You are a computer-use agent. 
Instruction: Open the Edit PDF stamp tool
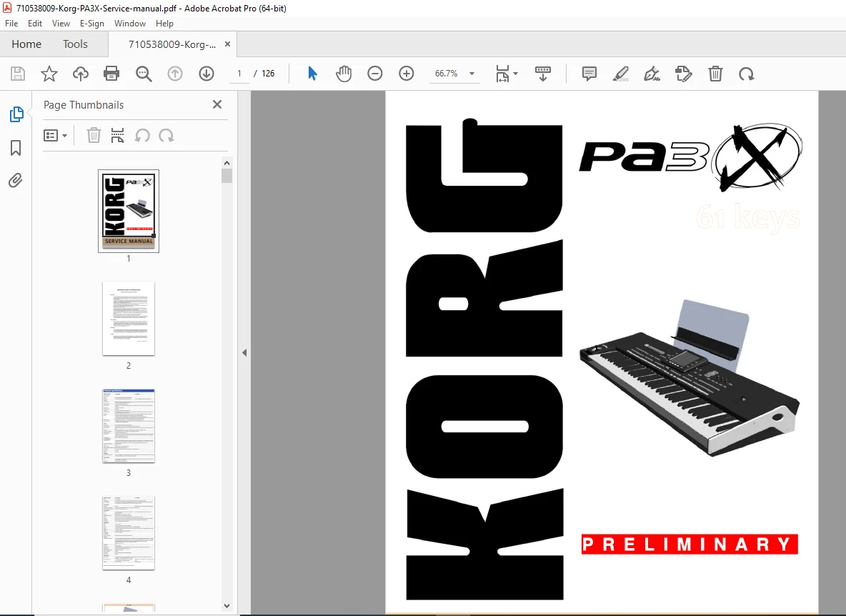tap(684, 74)
